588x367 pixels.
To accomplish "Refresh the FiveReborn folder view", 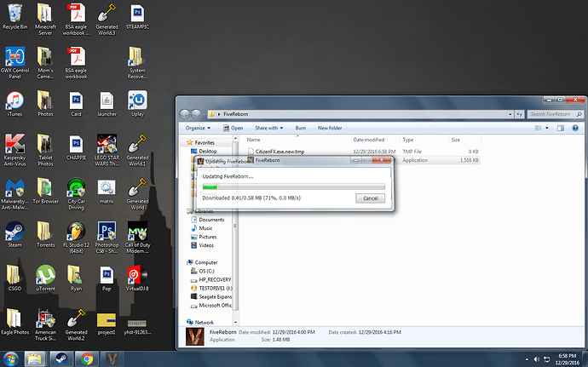I will (x=519, y=114).
